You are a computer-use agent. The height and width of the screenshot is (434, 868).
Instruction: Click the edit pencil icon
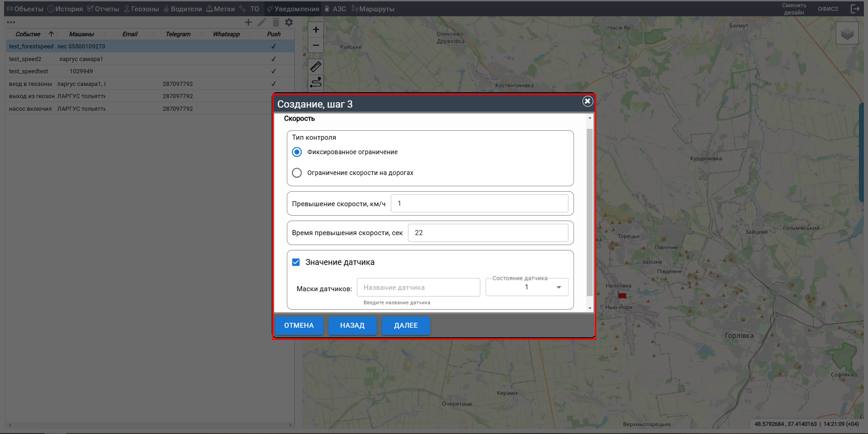[262, 22]
